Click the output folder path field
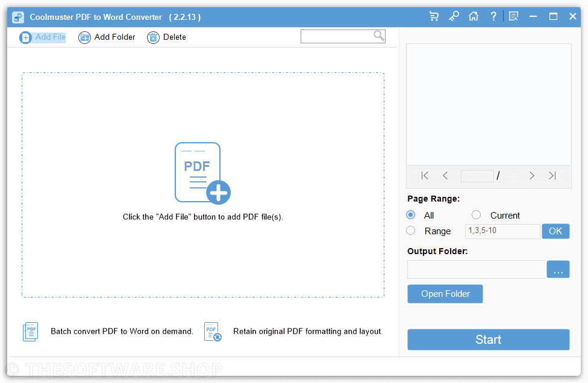This screenshot has height=383, width=588. 477,269
